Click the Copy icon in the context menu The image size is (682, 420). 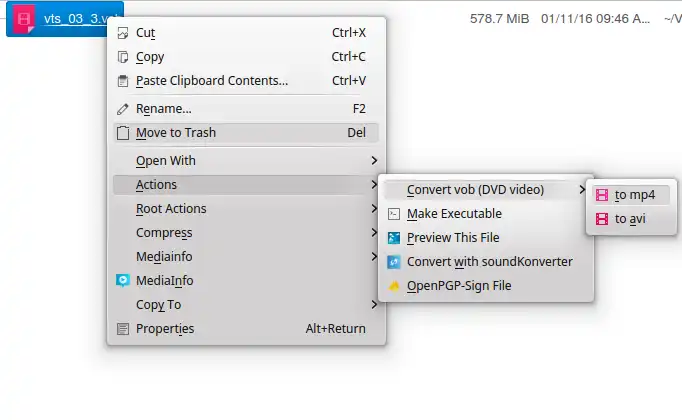pos(123,57)
